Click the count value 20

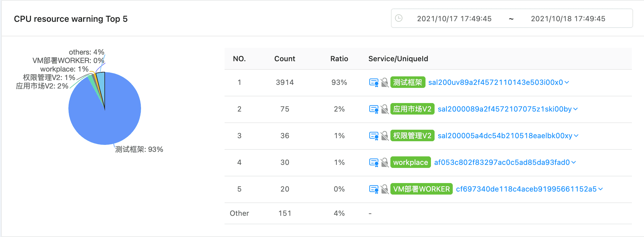pos(285,189)
